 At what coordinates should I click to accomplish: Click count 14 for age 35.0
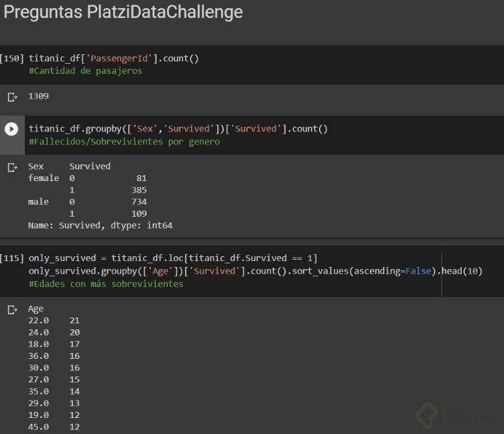[x=74, y=392]
